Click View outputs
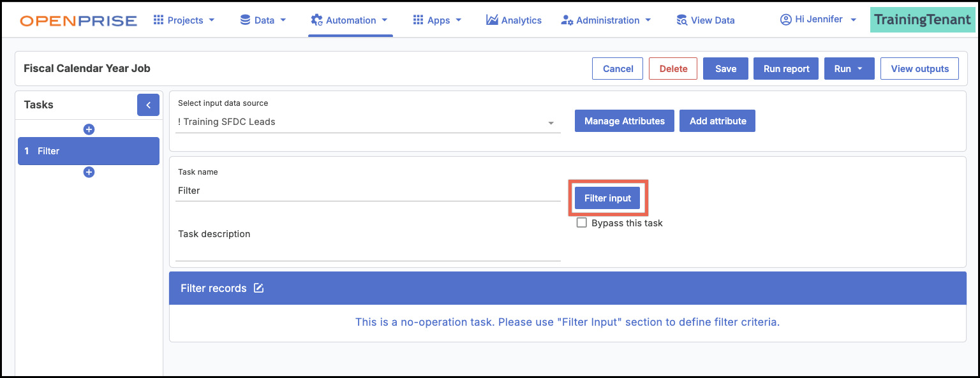980x378 pixels. 919,69
